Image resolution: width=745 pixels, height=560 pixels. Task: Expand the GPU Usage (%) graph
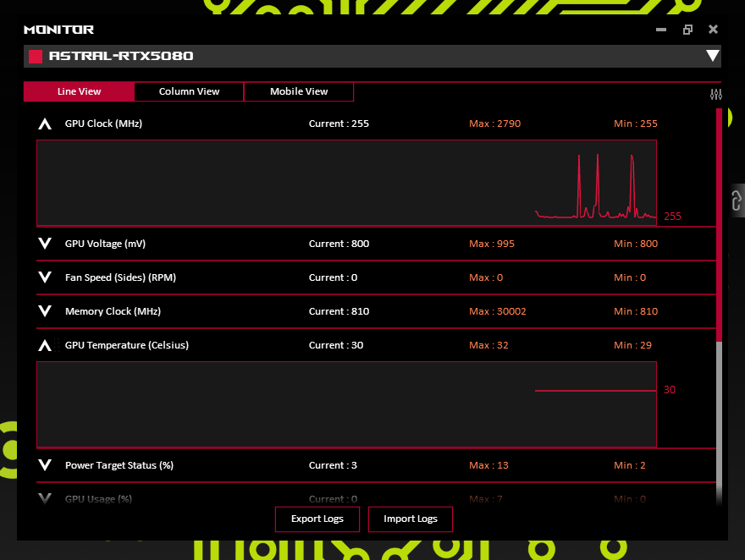point(45,499)
